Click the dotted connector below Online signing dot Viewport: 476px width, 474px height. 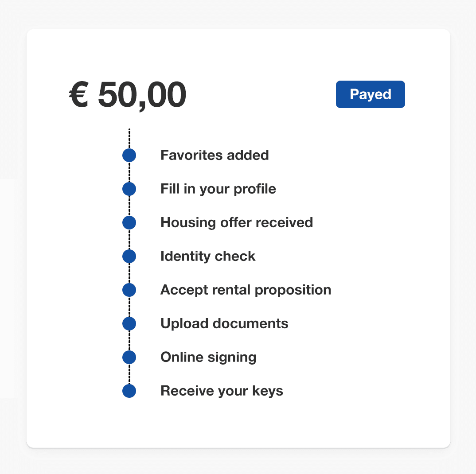pos(129,374)
